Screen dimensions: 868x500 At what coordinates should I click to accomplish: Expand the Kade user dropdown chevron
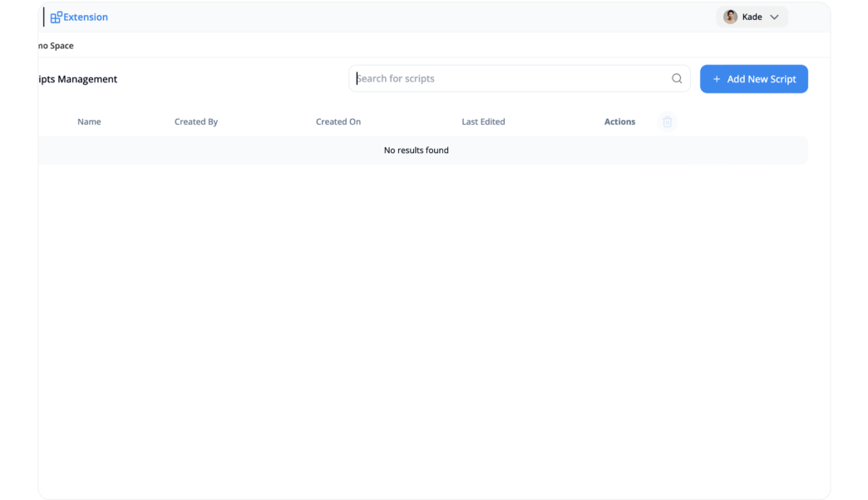(x=774, y=17)
